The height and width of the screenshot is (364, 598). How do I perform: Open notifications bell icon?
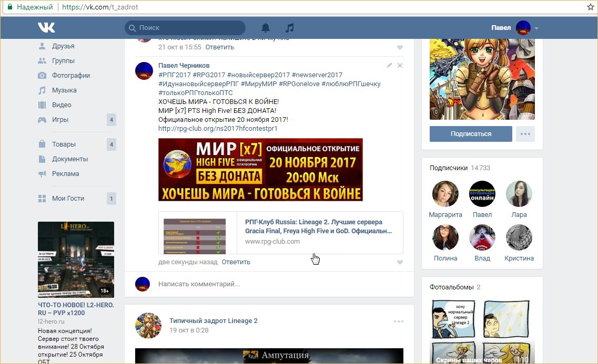pyautogui.click(x=266, y=28)
